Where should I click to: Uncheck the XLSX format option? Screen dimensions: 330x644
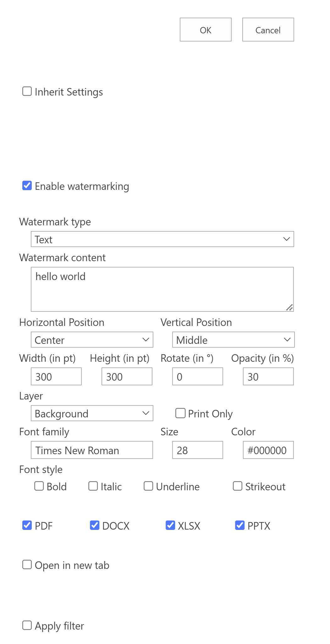[x=170, y=525]
